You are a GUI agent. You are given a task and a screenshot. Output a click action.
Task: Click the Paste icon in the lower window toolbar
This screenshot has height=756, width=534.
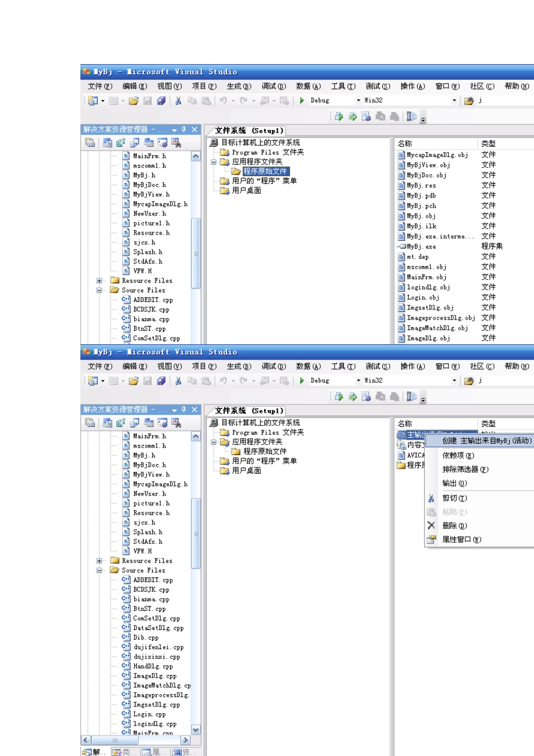click(206, 381)
